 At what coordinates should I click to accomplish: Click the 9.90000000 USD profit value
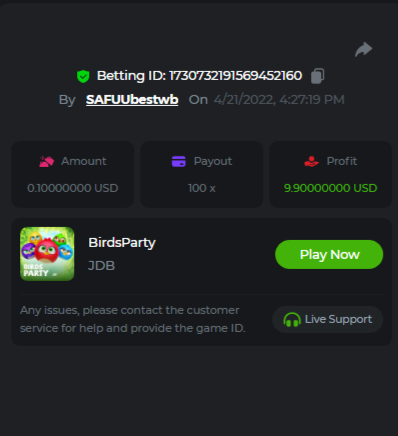(330, 188)
